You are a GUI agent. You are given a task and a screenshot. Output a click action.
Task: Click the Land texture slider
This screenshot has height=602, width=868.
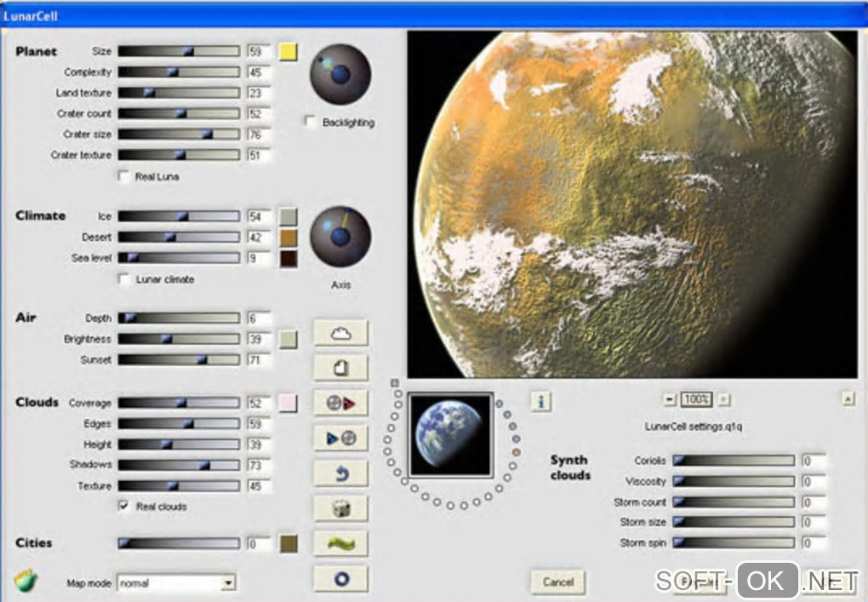pos(179,93)
